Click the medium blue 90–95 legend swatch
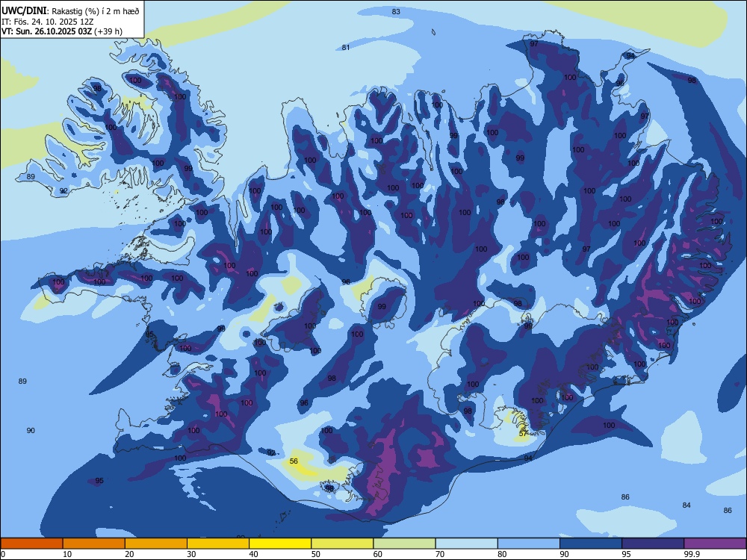Screen dimensions: 747x560 (591, 544)
